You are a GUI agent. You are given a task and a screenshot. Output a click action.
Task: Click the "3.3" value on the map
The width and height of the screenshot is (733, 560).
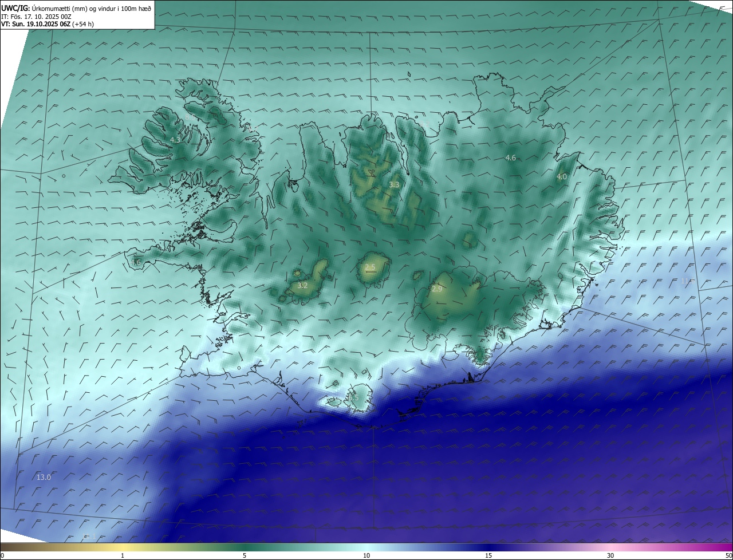[394, 184]
